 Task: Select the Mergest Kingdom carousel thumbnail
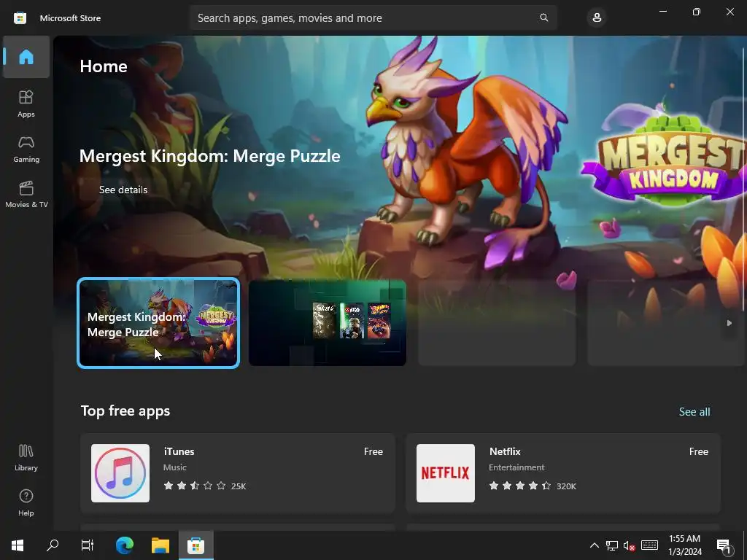click(x=158, y=323)
